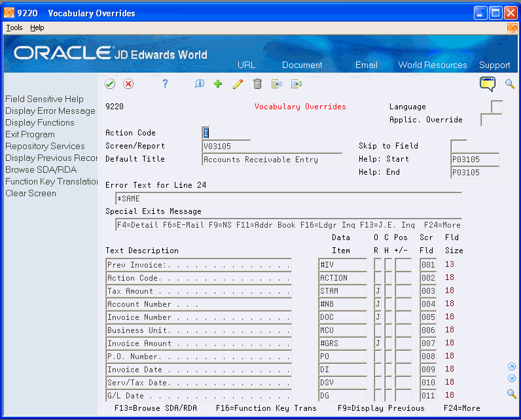Click F16=Function Key Trans text
The height and width of the screenshot is (420, 521).
click(266, 408)
